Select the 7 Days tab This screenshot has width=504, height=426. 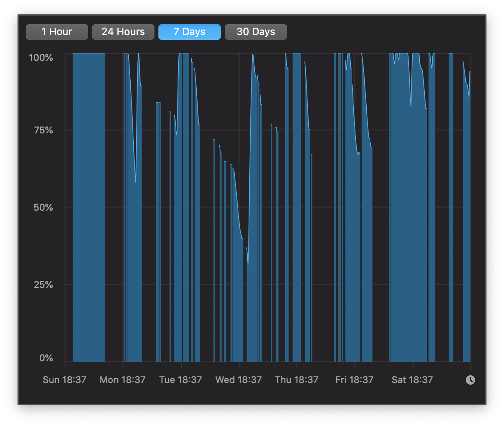click(x=189, y=32)
